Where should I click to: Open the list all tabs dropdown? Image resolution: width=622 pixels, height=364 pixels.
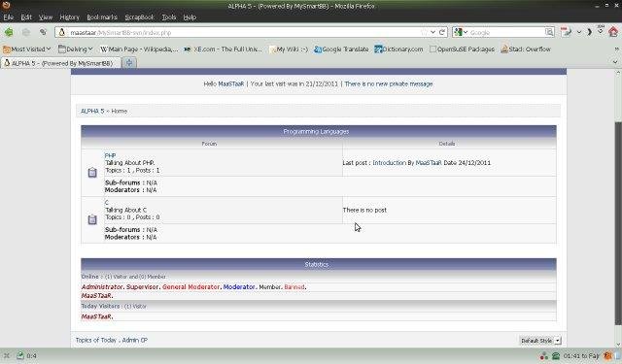pos(615,62)
